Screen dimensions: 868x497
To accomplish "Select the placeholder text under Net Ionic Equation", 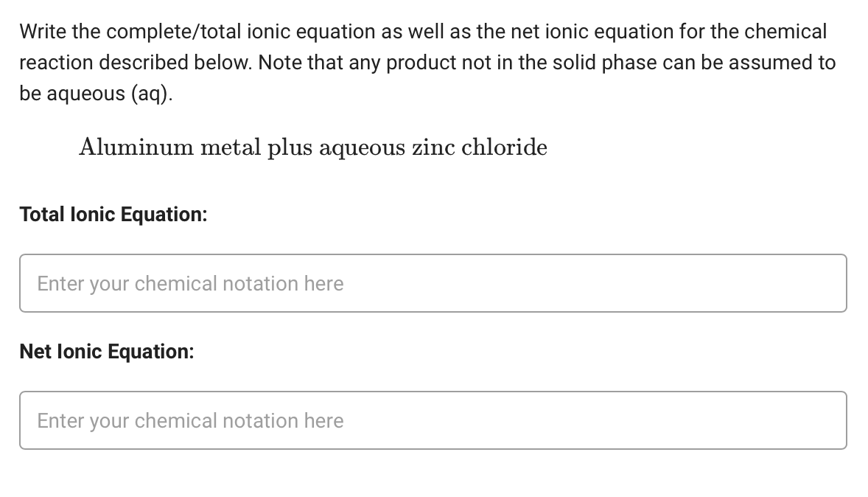I will click(x=190, y=420).
